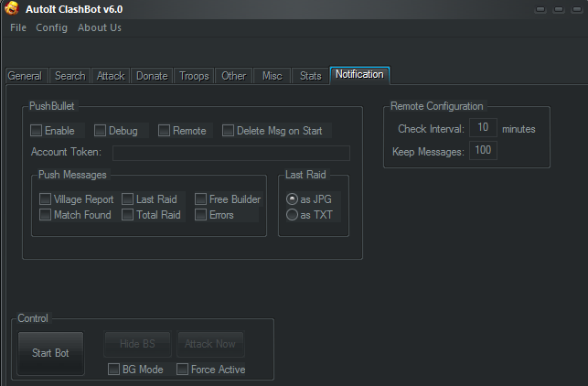588x386 pixels.
Task: Click the Start Bot button
Action: [x=50, y=353]
